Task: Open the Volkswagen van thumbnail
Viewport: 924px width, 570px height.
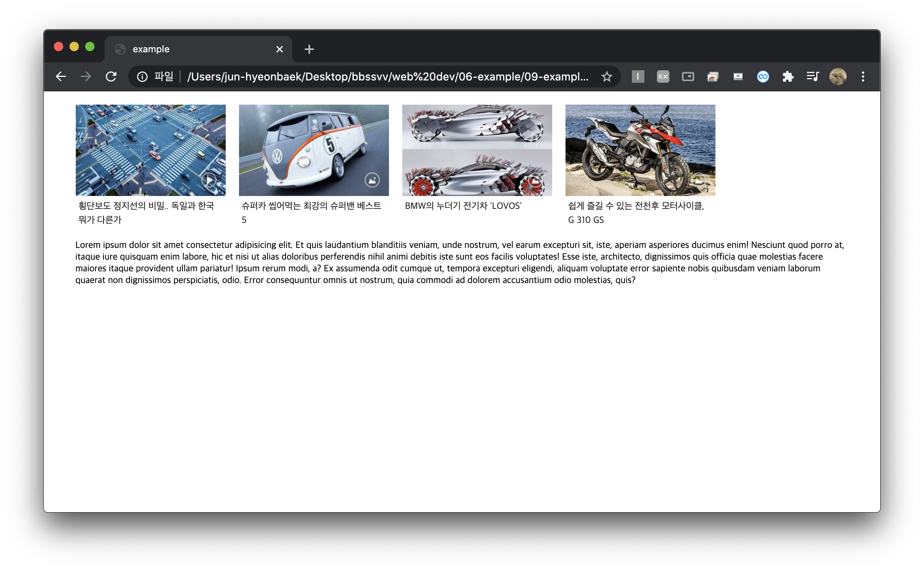Action: tap(314, 150)
